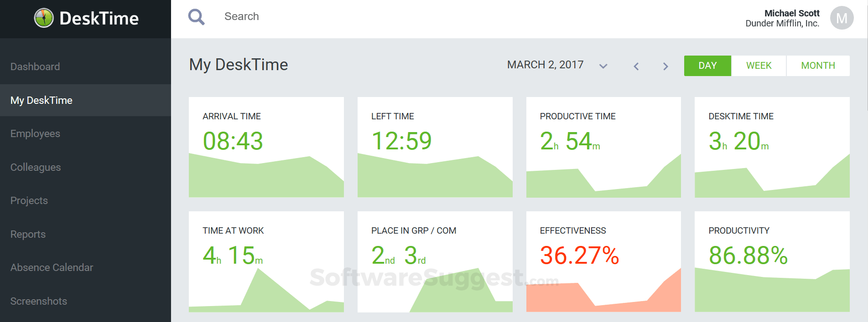The image size is (868, 322).
Task: Switch to the WEEK view
Action: (x=759, y=66)
